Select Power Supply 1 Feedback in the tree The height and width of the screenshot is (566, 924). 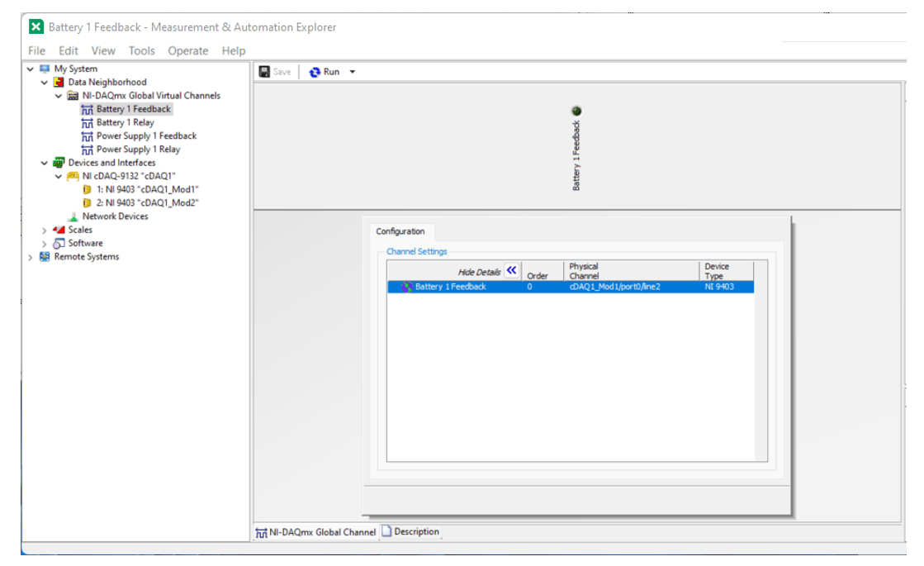coord(146,136)
